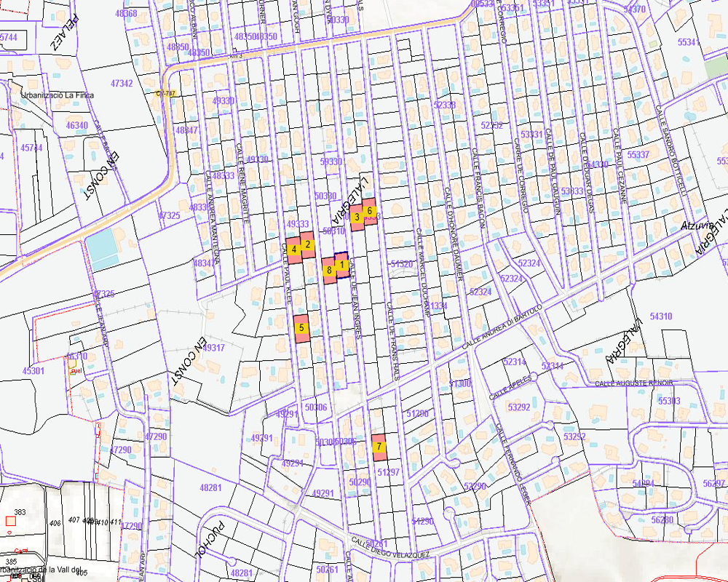Select marker number 6 on the map

coord(370,211)
